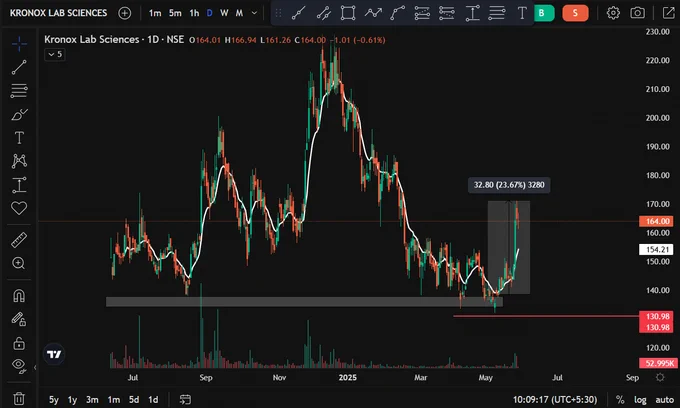Open the time axis settings gear
The height and width of the screenshot is (408, 680).
point(660,377)
